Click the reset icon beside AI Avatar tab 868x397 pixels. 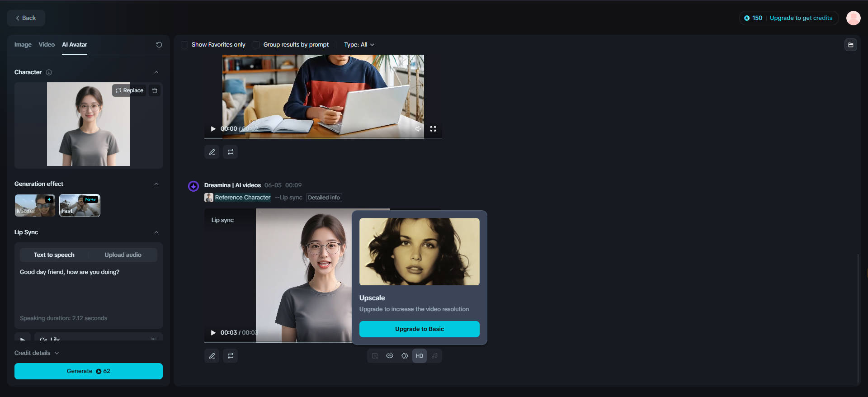[159, 45]
